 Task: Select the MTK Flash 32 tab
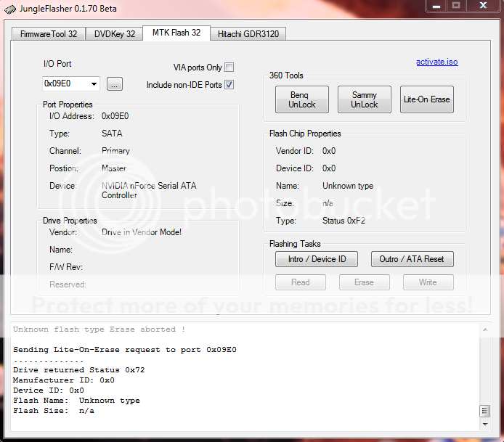176,33
